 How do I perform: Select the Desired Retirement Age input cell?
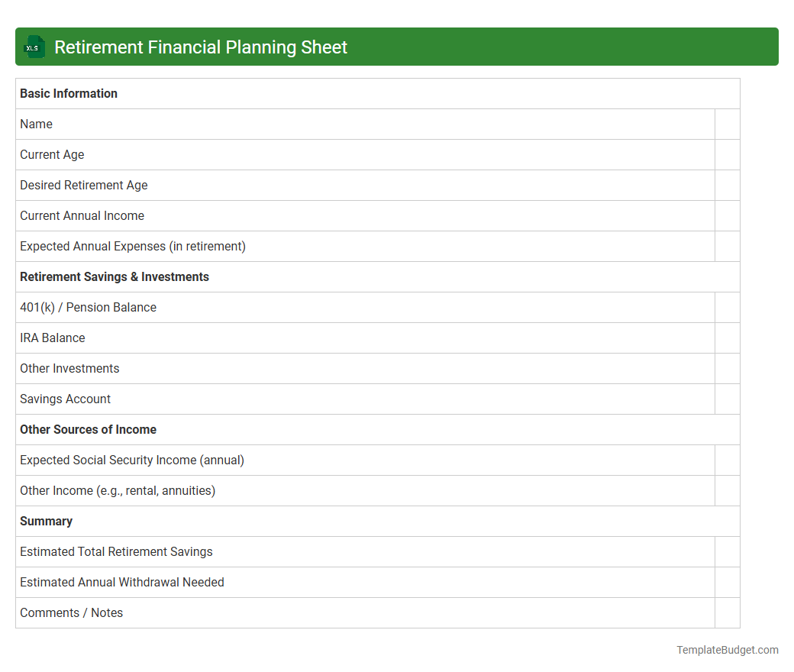pyautogui.click(x=728, y=185)
